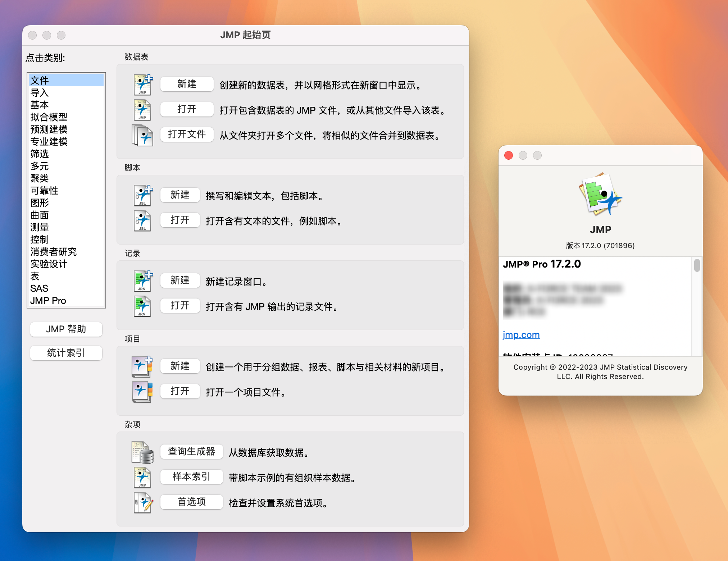This screenshot has width=728, height=561.
Task: Open the 样本索引 sample index
Action: pos(191,477)
